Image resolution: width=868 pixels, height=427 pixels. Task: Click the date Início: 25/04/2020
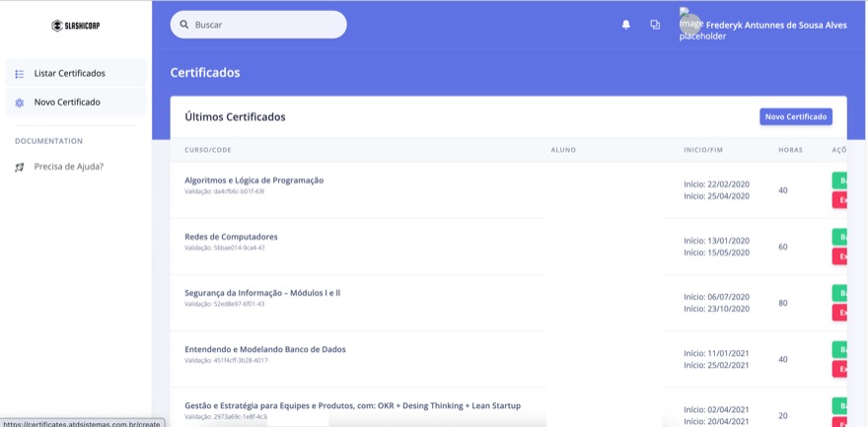pyautogui.click(x=716, y=196)
